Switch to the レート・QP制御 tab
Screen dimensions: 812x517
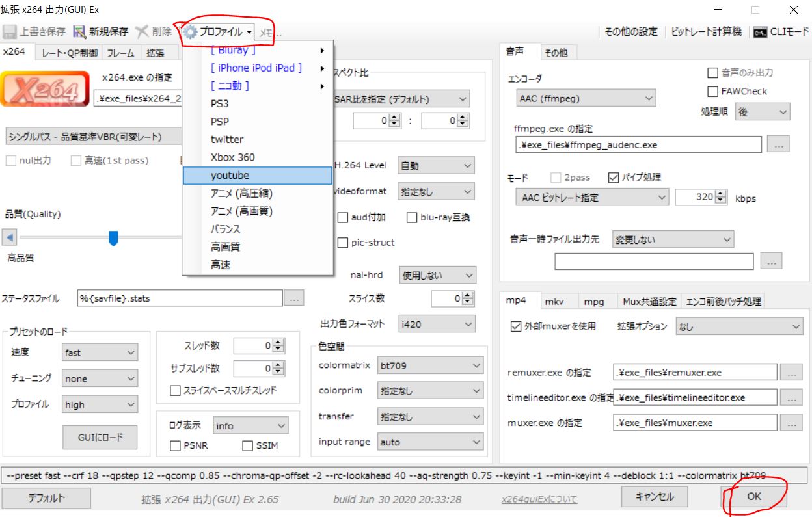click(x=69, y=53)
